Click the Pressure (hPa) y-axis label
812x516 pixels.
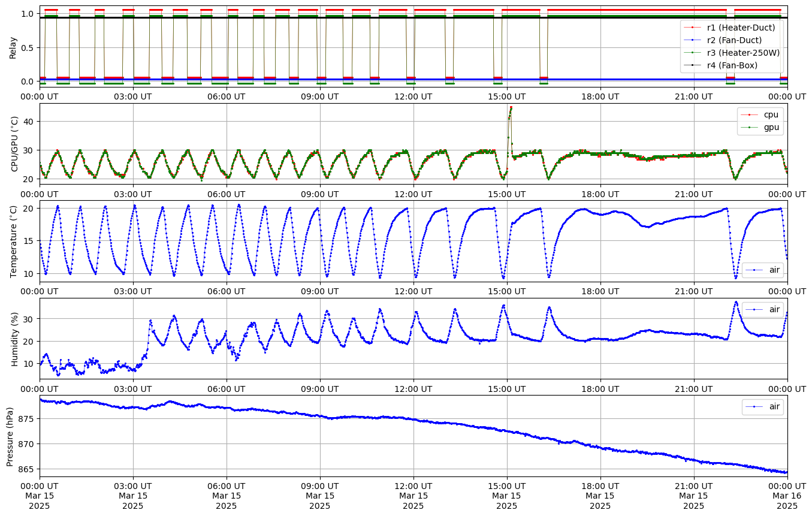coord(10,436)
